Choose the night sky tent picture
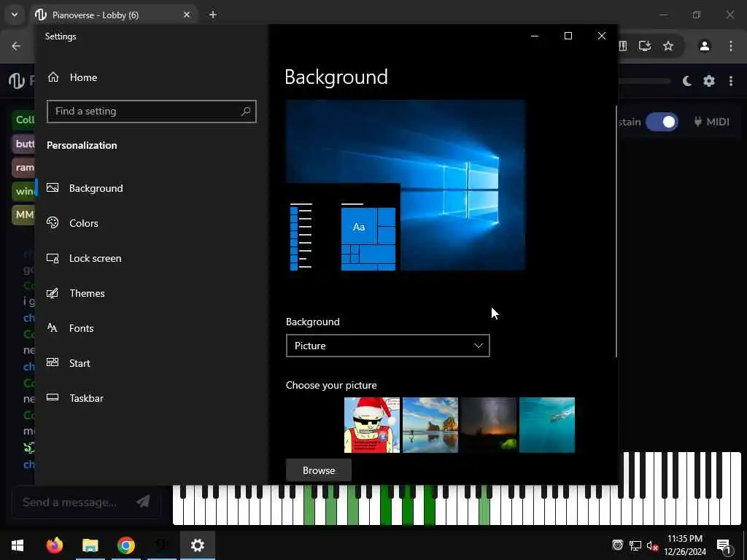 [488, 425]
